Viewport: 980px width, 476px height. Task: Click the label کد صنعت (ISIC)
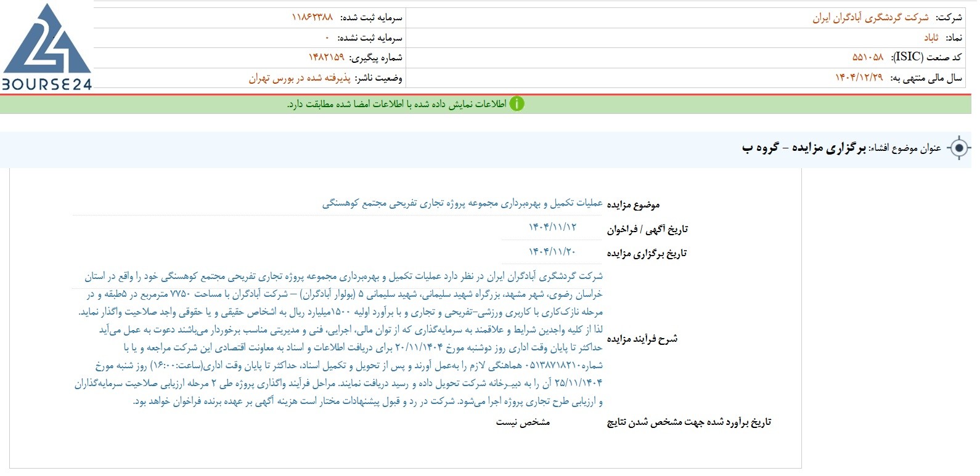(x=925, y=57)
